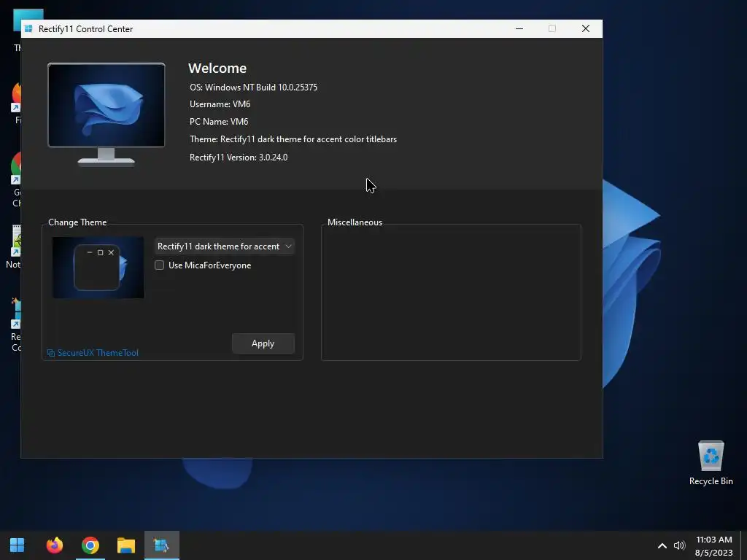Close the Rectify11 Control Center window
This screenshot has width=747, height=560.
click(x=586, y=28)
